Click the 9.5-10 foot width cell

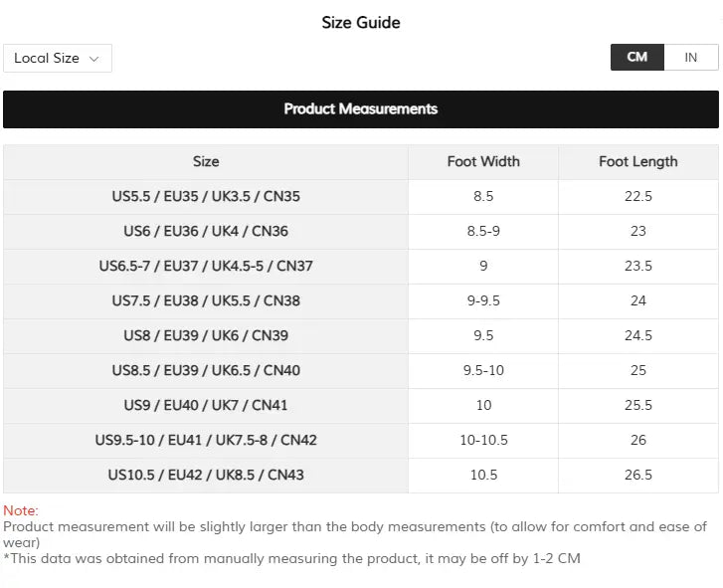[x=483, y=371]
